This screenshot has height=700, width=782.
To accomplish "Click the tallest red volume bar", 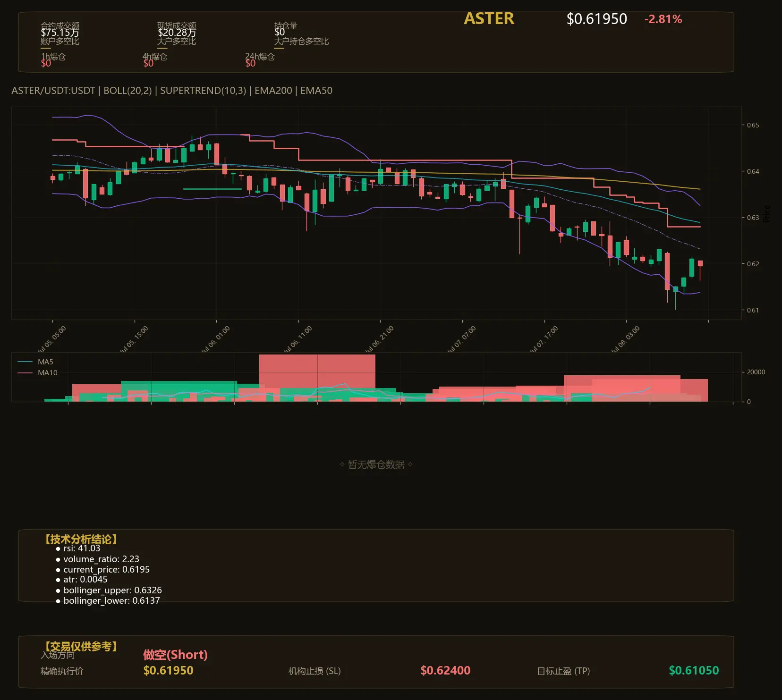I will point(317,378).
